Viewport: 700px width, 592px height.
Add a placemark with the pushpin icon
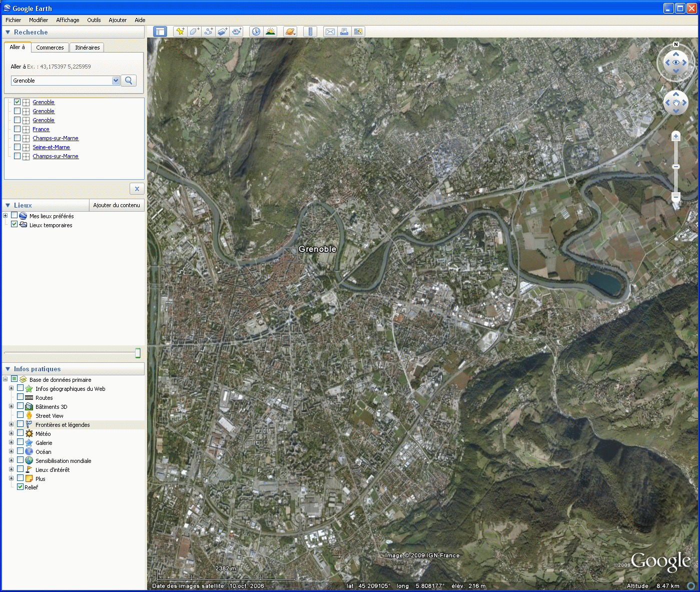180,32
